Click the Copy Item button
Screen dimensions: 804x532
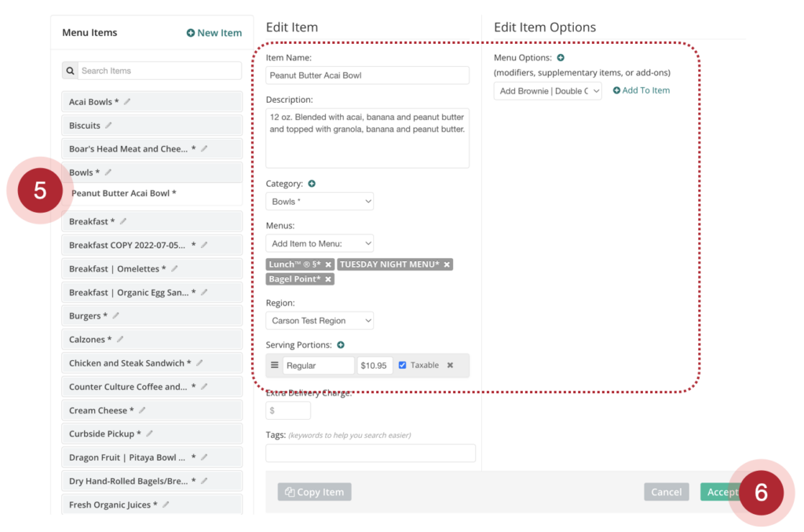coord(314,492)
